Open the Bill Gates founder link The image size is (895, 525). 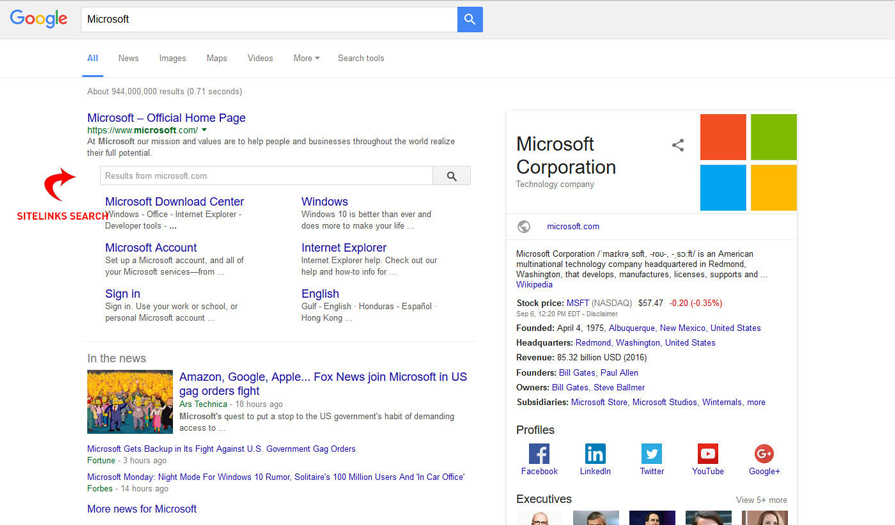[x=576, y=373]
